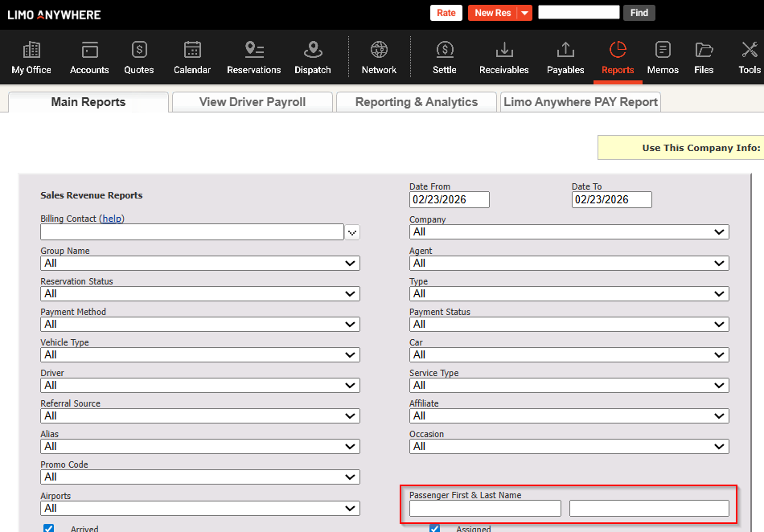Screen dimensions: 764x532
Task: Open the Payment Method dropdown
Action: pyautogui.click(x=200, y=325)
